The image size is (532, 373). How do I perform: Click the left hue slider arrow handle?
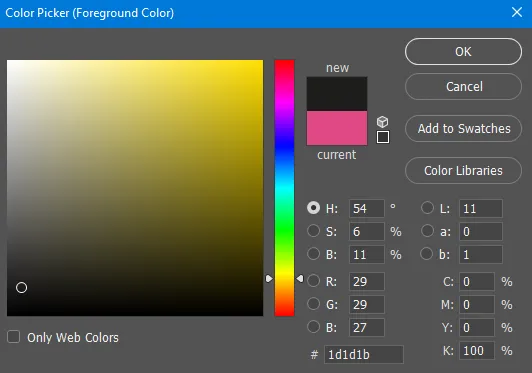click(269, 279)
